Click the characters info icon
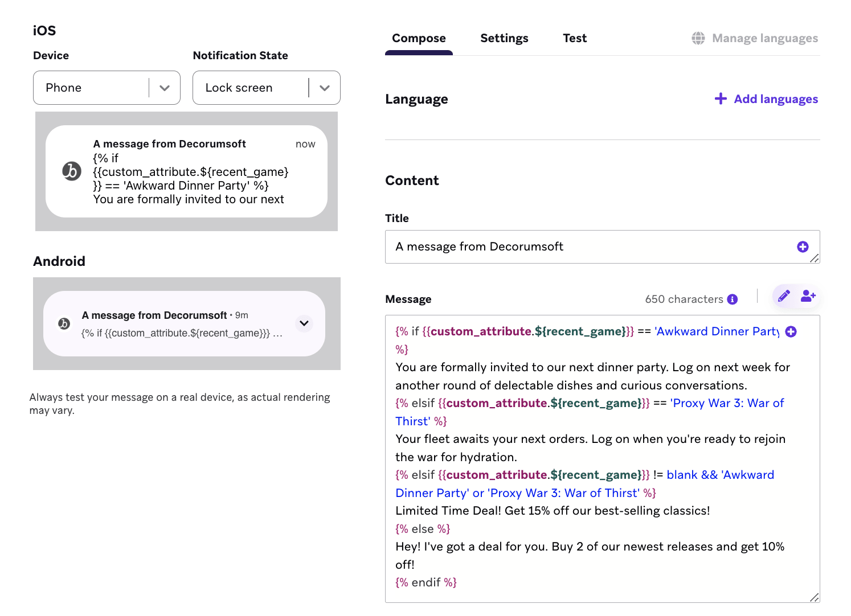Image resolution: width=851 pixels, height=616 pixels. click(733, 299)
